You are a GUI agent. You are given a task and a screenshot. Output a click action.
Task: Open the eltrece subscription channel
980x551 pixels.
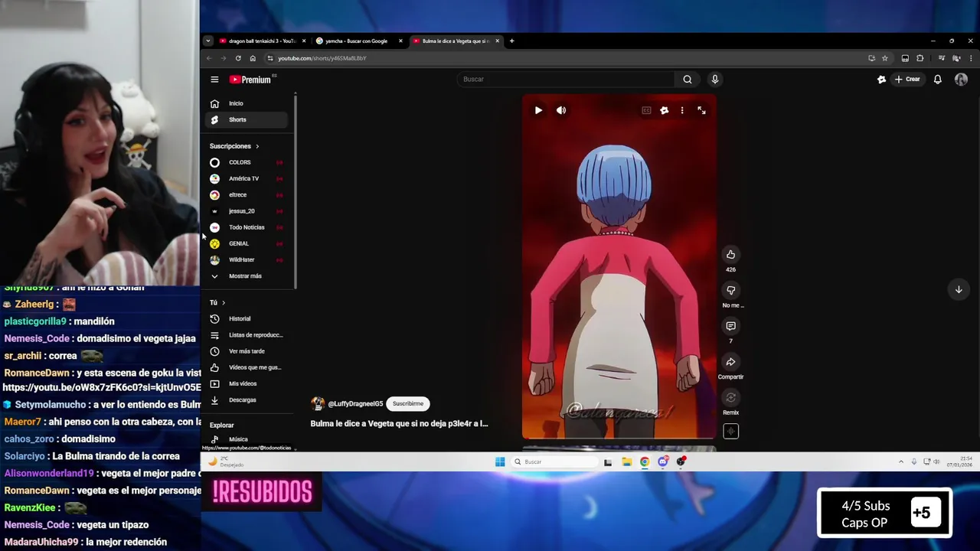[x=247, y=194]
